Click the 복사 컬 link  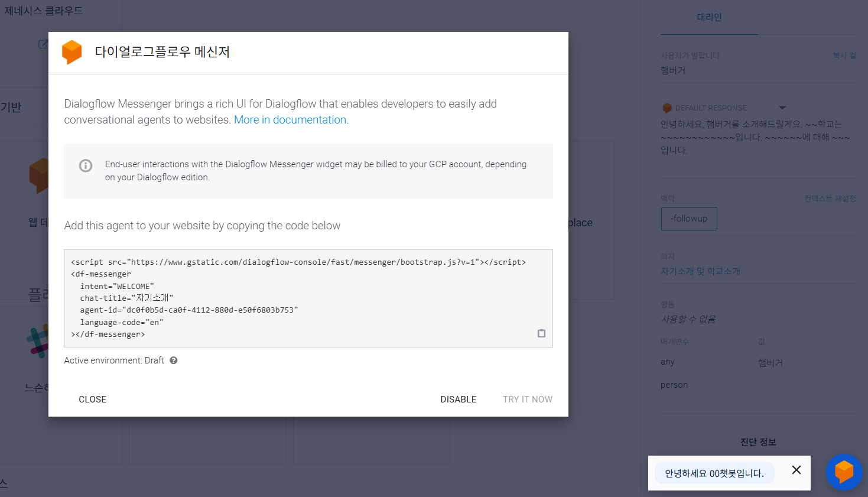(x=844, y=56)
